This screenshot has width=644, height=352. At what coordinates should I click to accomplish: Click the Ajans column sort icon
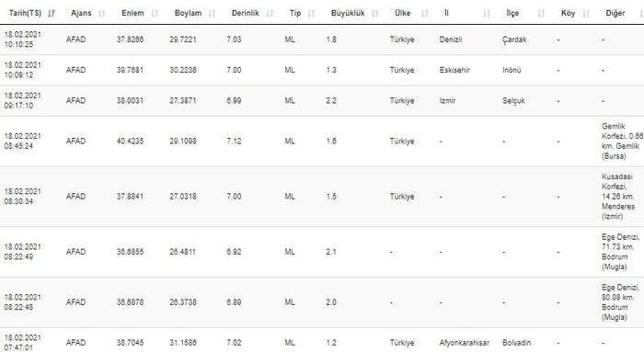click(102, 14)
